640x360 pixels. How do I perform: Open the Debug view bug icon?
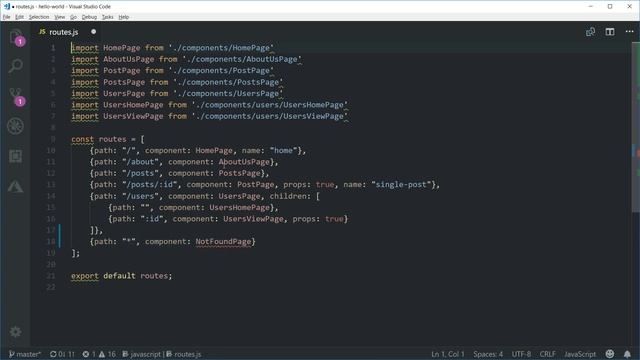pyautogui.click(x=16, y=126)
